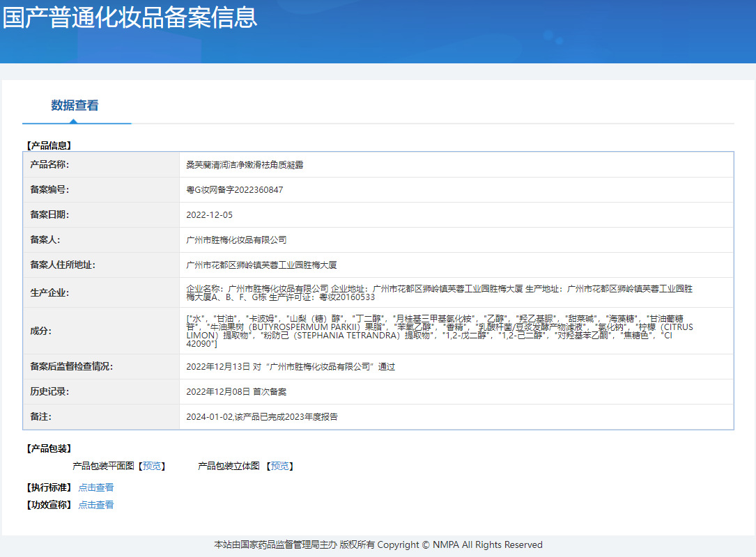756x557 pixels.
Task: Select the 成分 ingredients list text
Action: 440,331
